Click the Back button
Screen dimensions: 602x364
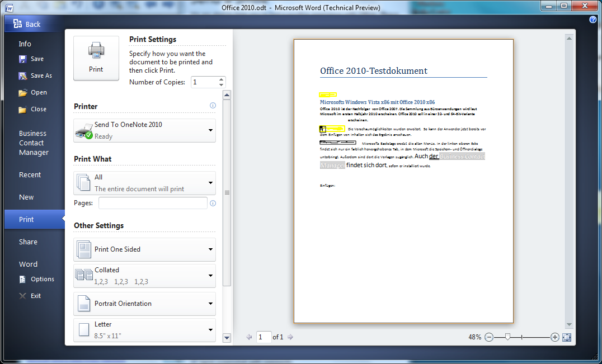pos(25,23)
